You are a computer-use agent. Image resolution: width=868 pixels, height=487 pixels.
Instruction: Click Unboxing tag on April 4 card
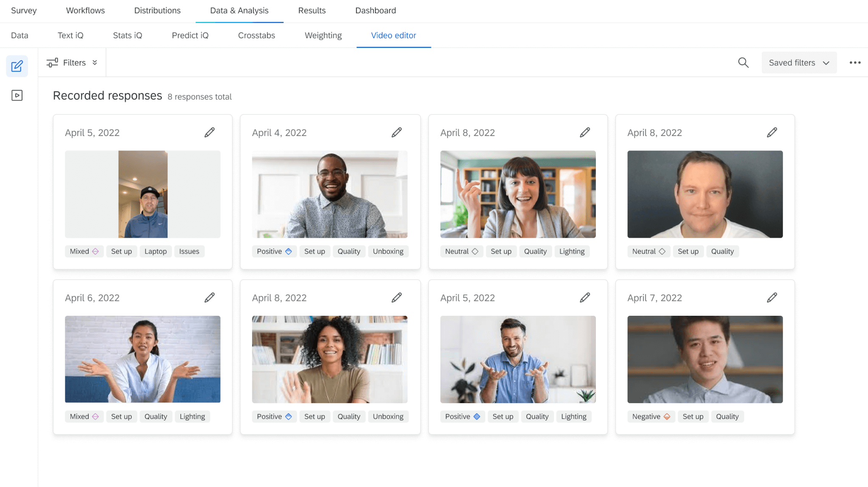(388, 251)
